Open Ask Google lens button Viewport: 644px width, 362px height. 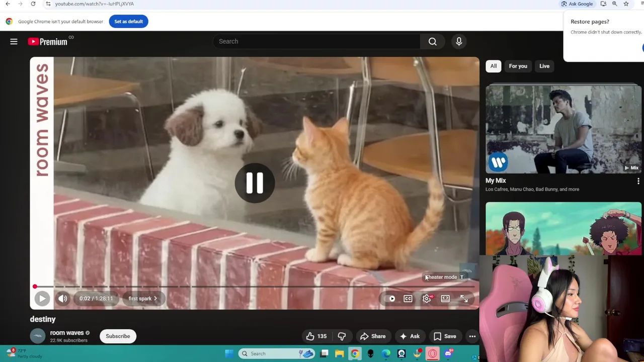[x=578, y=4]
